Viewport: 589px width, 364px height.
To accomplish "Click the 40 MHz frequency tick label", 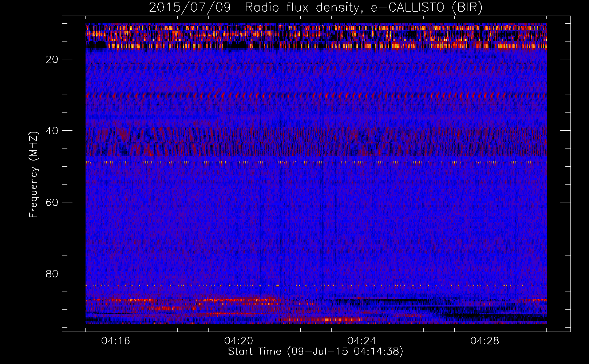I will [52, 131].
